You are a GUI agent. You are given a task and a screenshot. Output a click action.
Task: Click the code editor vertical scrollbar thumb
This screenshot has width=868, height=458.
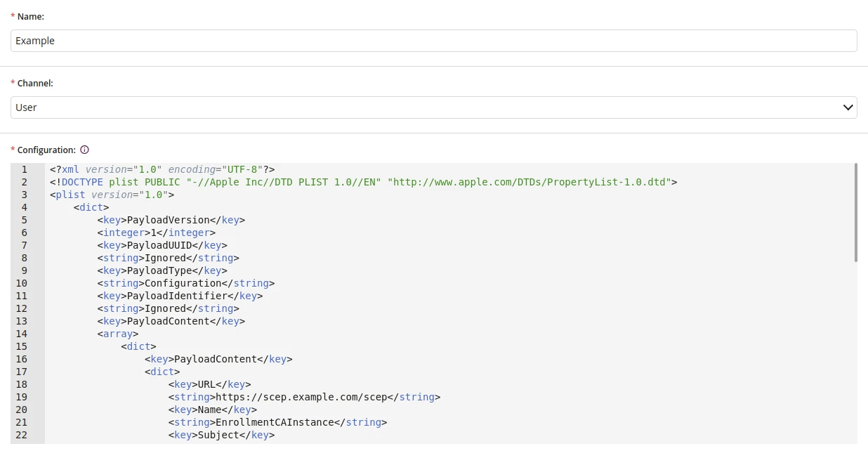point(855,212)
